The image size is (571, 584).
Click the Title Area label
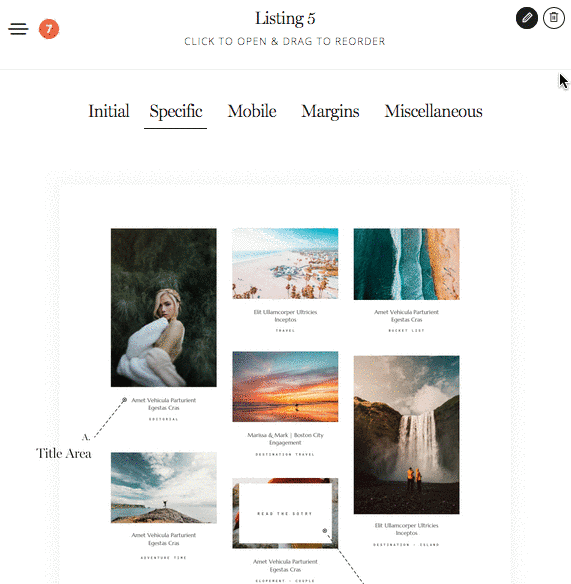[64, 453]
